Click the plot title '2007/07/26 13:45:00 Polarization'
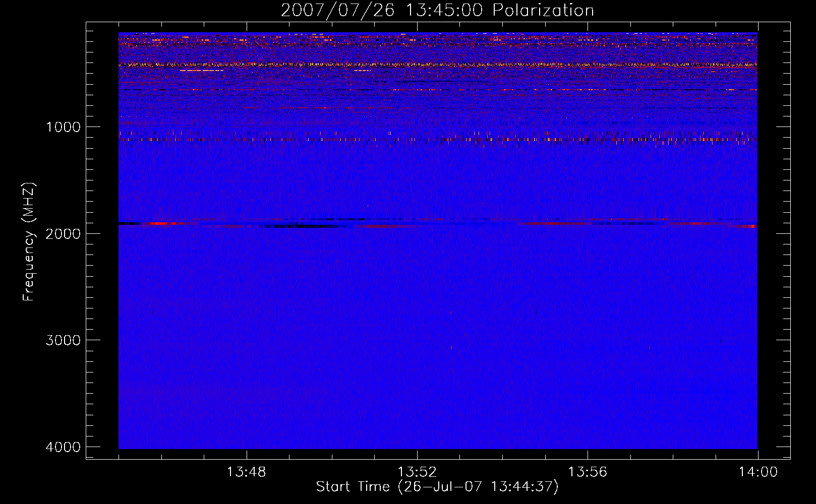 pyautogui.click(x=437, y=10)
